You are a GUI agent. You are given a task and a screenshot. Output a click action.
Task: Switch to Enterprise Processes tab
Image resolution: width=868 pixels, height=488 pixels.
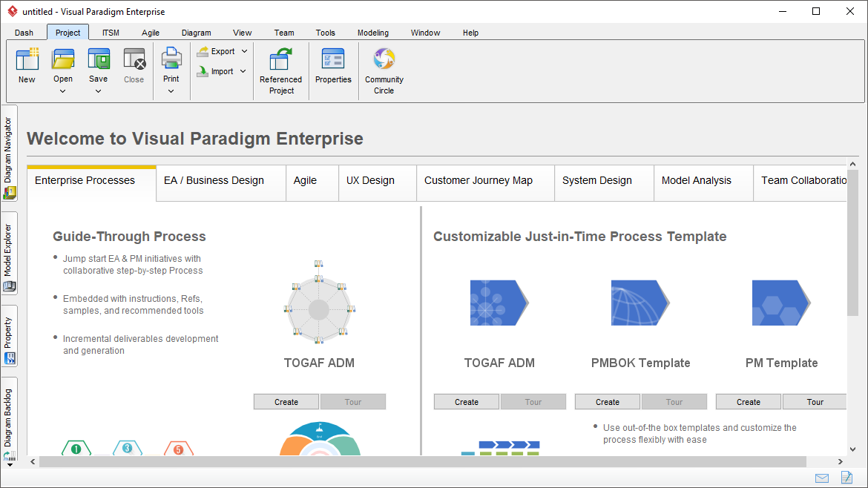pos(91,183)
